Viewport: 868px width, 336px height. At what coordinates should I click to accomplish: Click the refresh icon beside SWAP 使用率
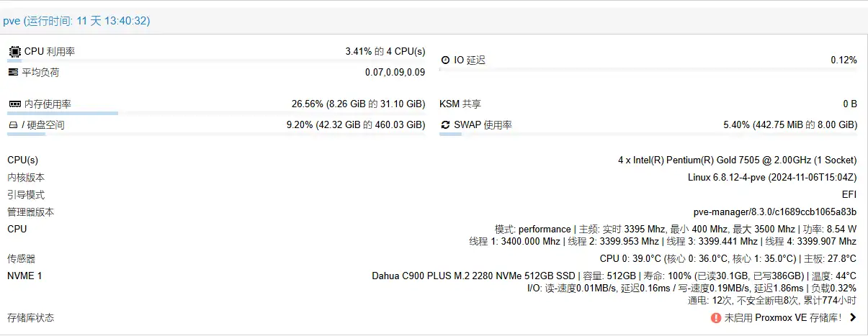pos(445,125)
